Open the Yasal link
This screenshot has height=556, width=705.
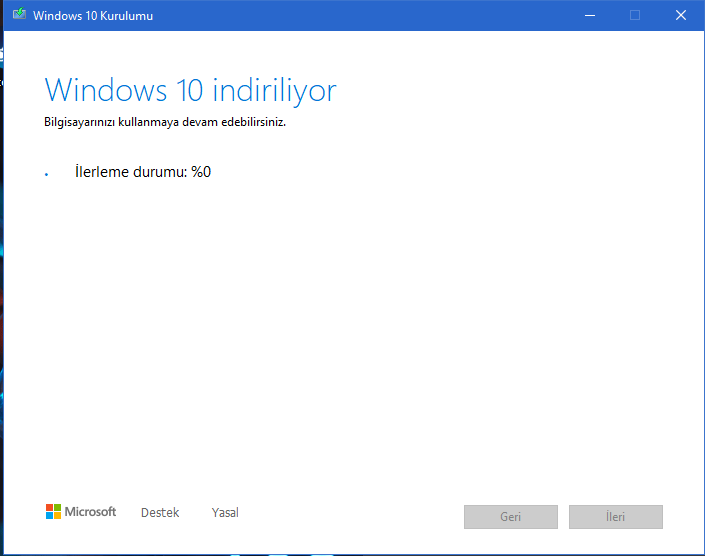pos(225,512)
